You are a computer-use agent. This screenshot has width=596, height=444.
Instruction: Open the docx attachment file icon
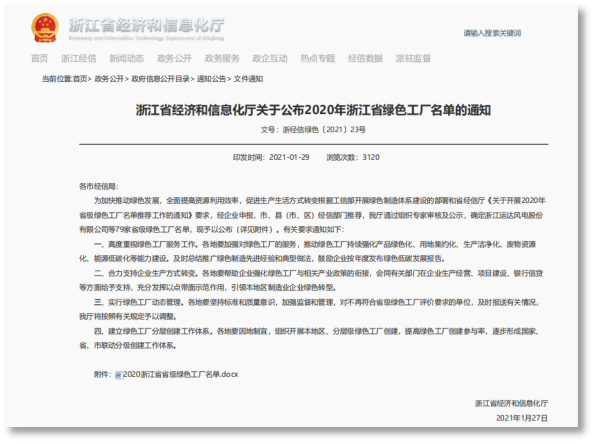pyautogui.click(x=119, y=375)
